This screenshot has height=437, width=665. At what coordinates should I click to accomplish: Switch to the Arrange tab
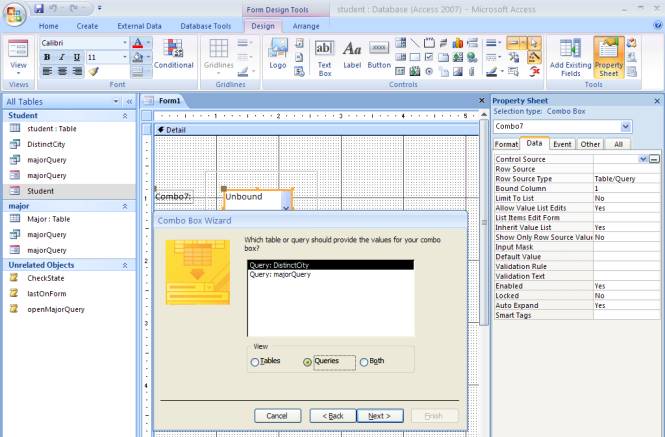pyautogui.click(x=306, y=26)
